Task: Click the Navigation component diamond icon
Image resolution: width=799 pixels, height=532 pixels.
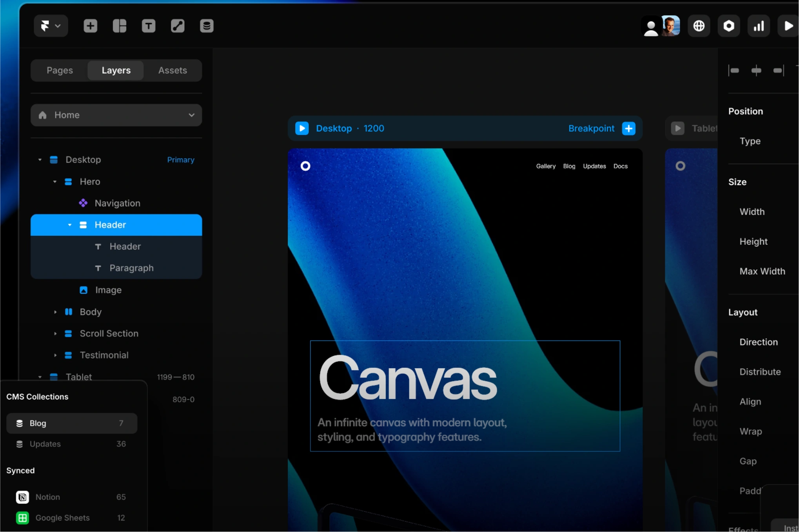Action: (x=83, y=203)
